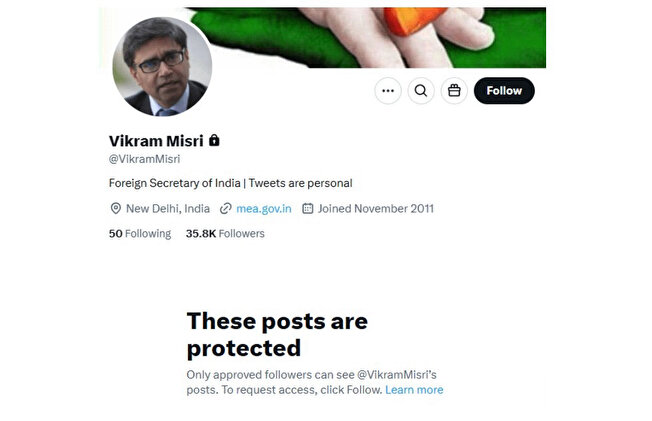Image resolution: width=652 pixels, height=421 pixels.
Task: Open Learn more about protected posts
Action: coord(414,390)
